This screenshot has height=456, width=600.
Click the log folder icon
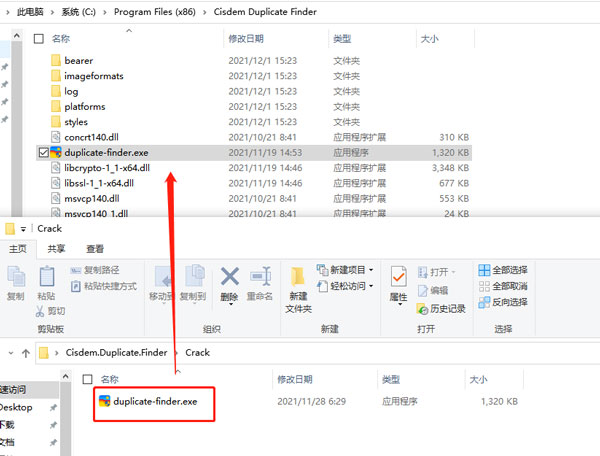[x=56, y=91]
